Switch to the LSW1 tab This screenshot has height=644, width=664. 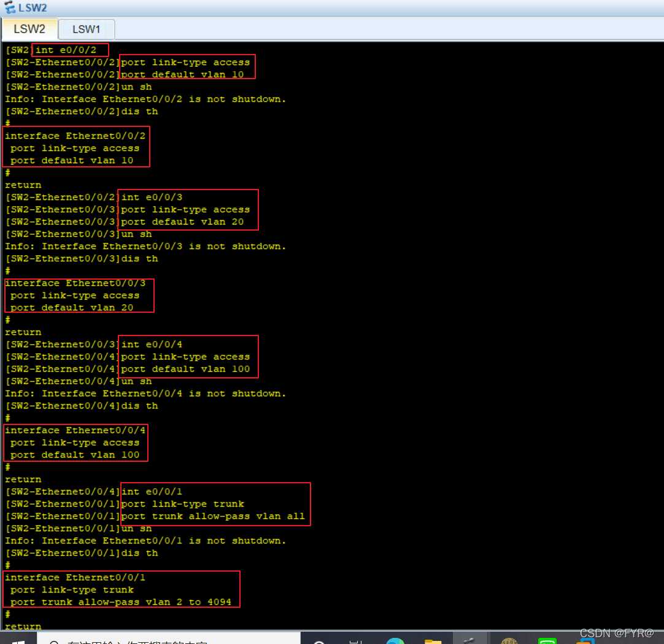pyautogui.click(x=87, y=29)
